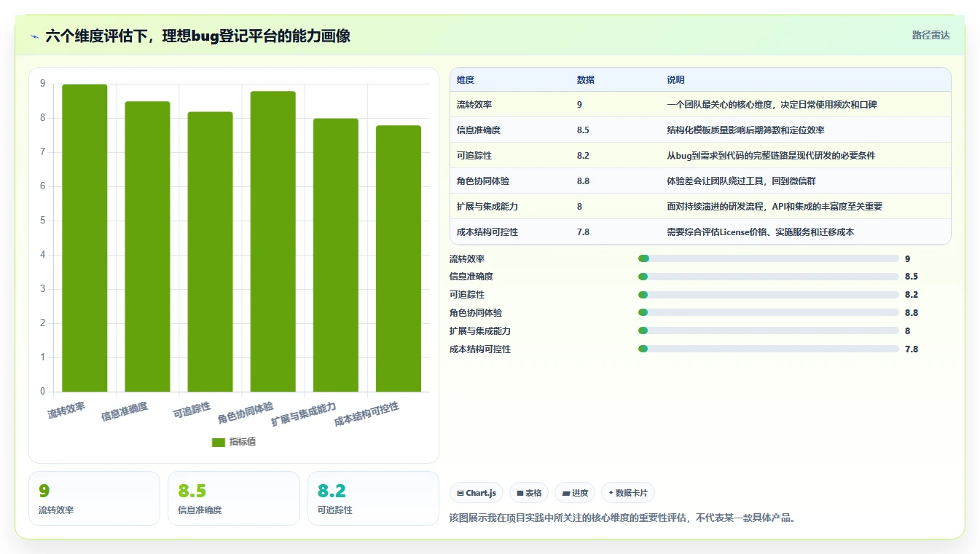Click the 路径雷达 label in header
980x554 pixels.
point(931,35)
